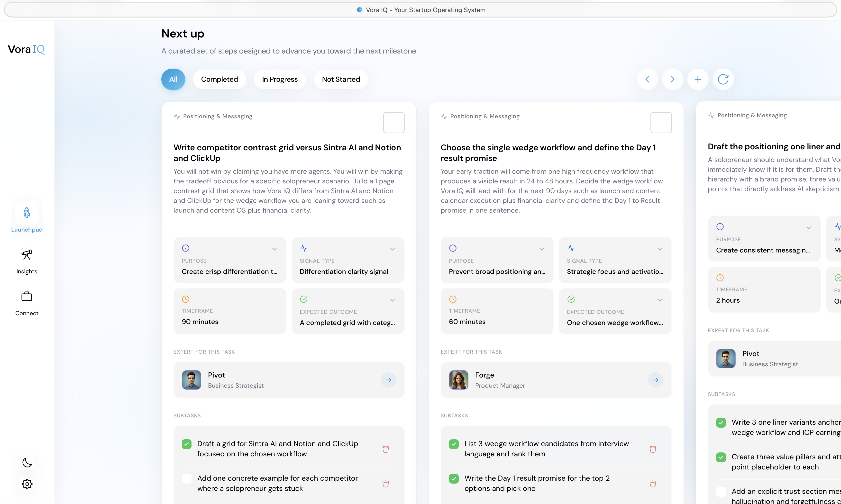Mark competitor contrast grid card as complete
Viewport: 841px width, 504px height.
(x=394, y=123)
